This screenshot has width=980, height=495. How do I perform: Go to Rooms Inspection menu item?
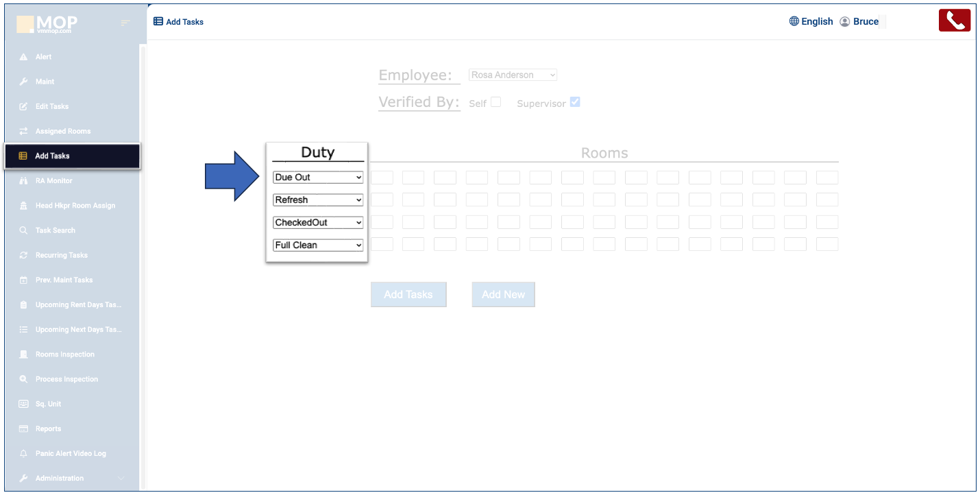pyautogui.click(x=65, y=354)
